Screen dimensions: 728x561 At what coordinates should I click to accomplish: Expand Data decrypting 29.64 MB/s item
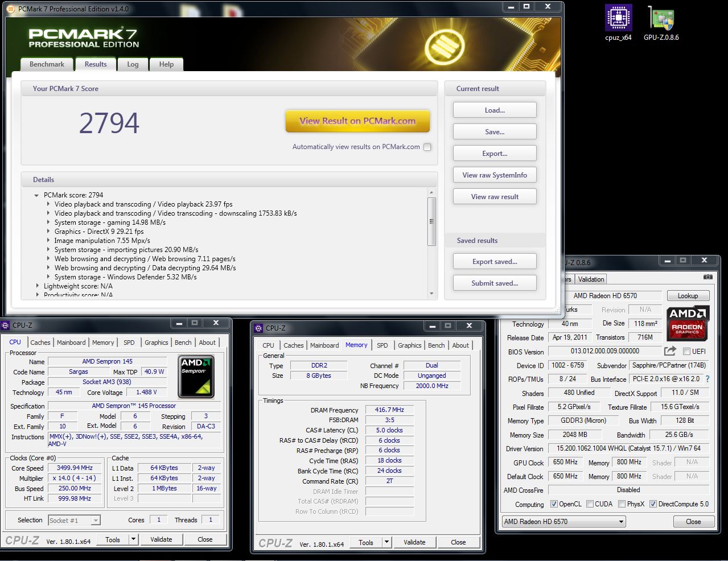point(48,268)
